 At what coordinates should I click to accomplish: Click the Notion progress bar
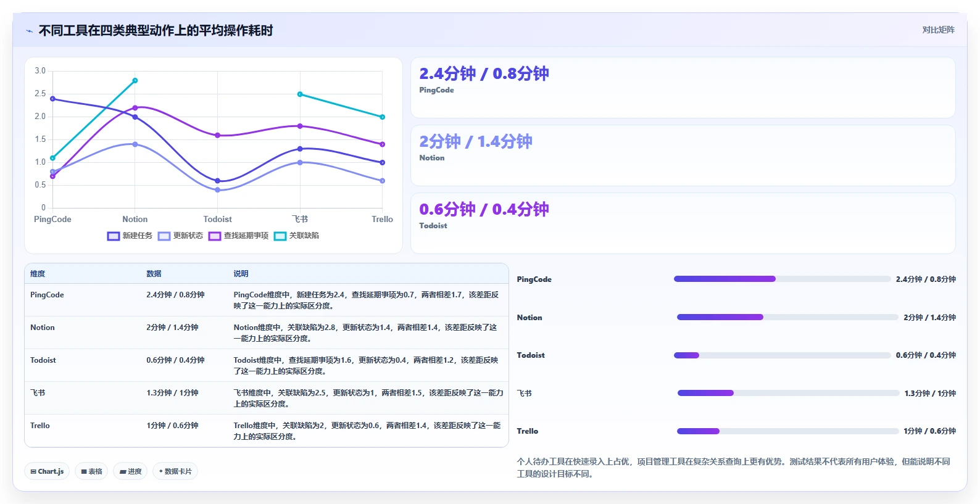click(x=787, y=317)
